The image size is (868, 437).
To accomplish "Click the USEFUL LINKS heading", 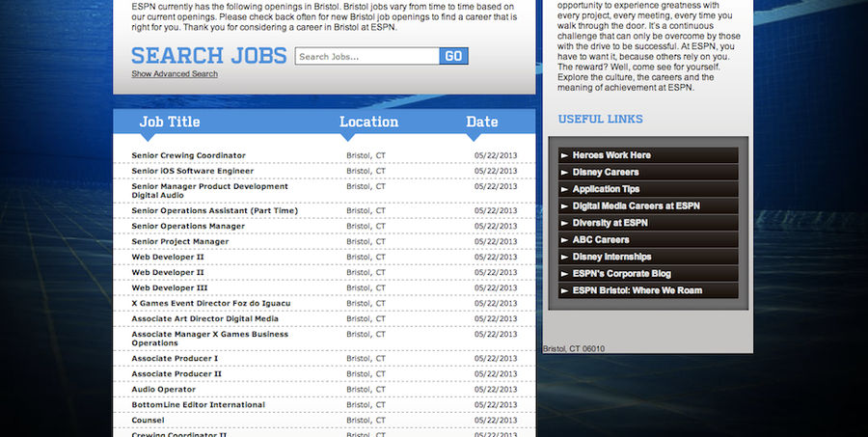I will [x=601, y=119].
